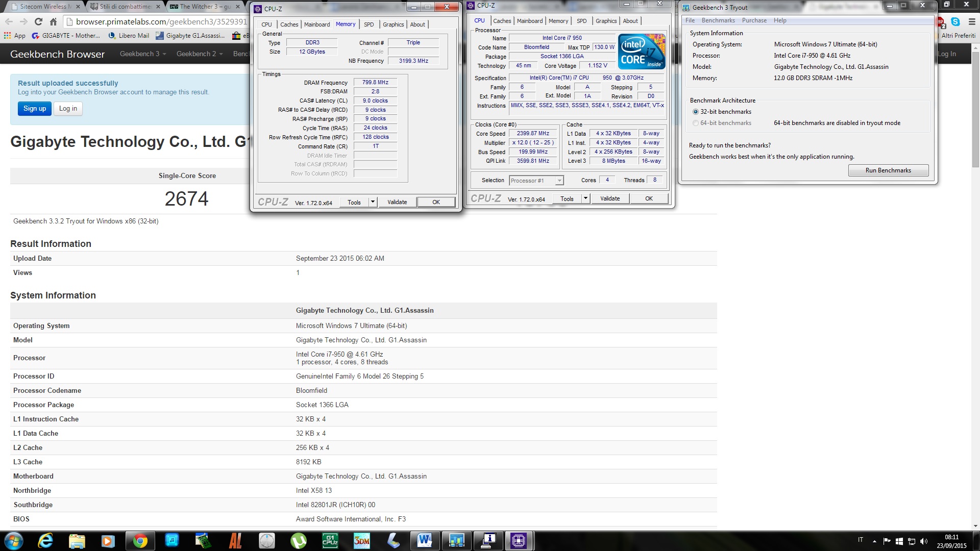Open the blue music app taskbar icon
Viewport: 980px width, 551px height.
(172, 541)
